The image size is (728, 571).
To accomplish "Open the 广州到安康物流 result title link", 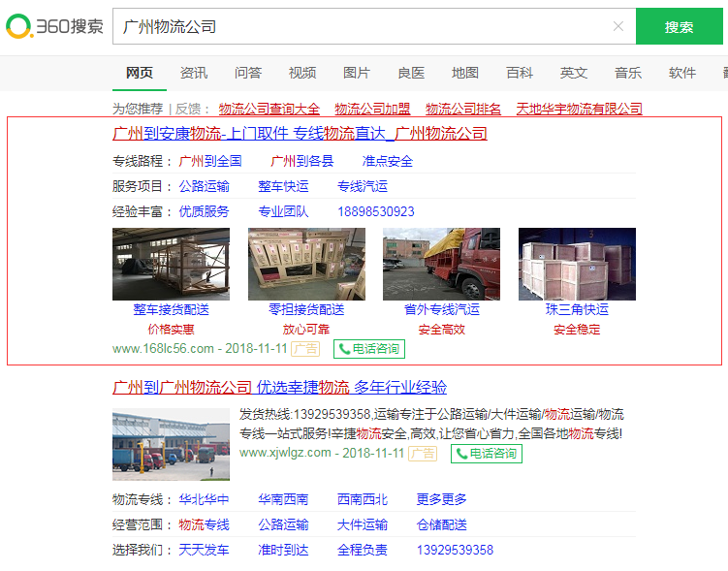I will (x=300, y=134).
